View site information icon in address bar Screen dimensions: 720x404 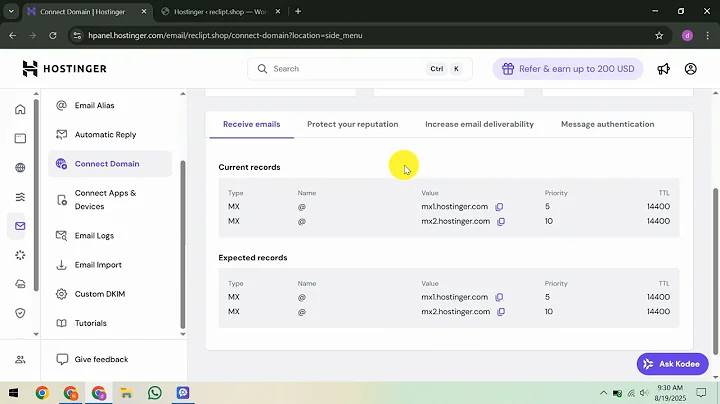(77, 35)
